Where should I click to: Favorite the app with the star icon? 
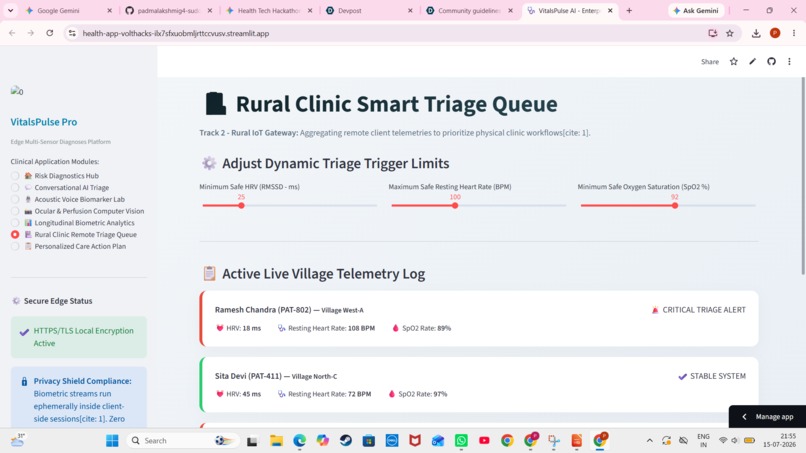734,62
